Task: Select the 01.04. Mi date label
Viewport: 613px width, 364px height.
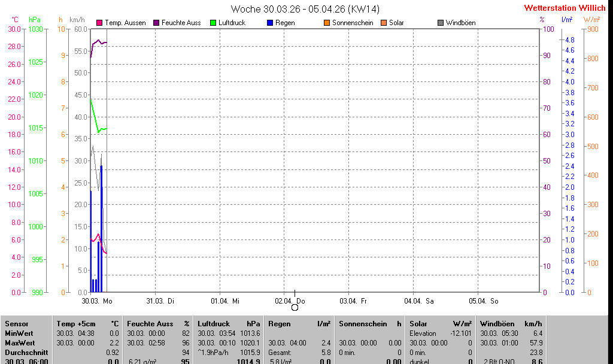Action: pyautogui.click(x=225, y=301)
